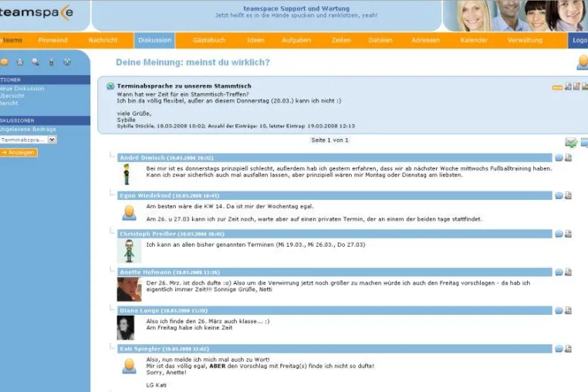Click reply bubble icon on Anette Hofmann post
Image resolution: width=588 pixels, height=392 pixels.
tap(559, 272)
